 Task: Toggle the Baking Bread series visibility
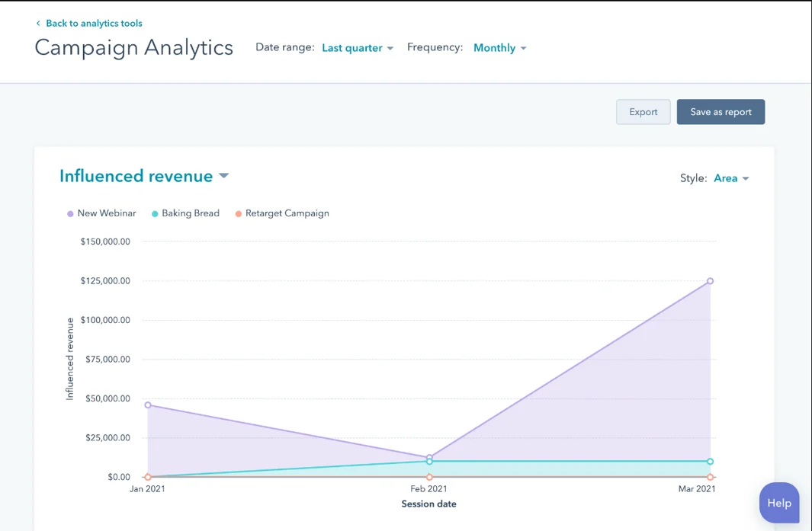(190, 213)
